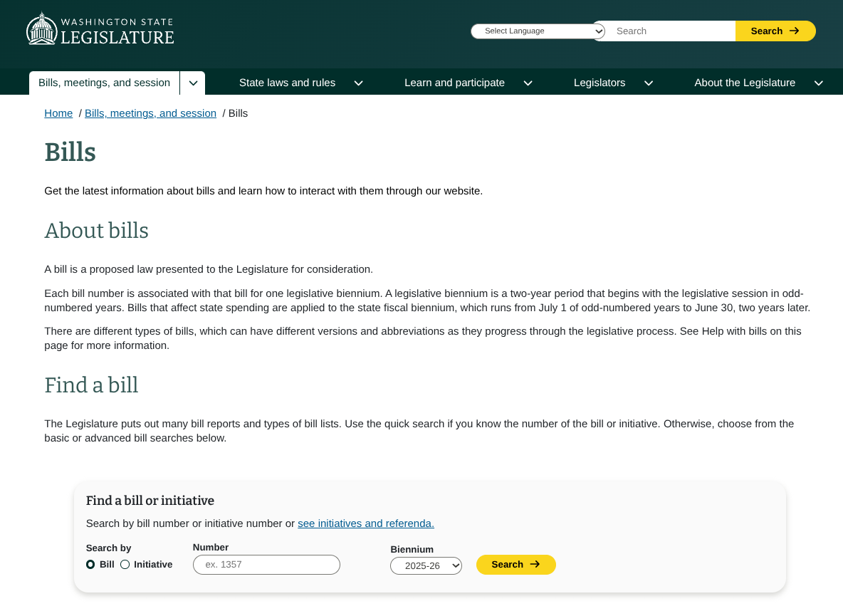Click the Bills page heading
This screenshot has width=843, height=616.
(70, 152)
